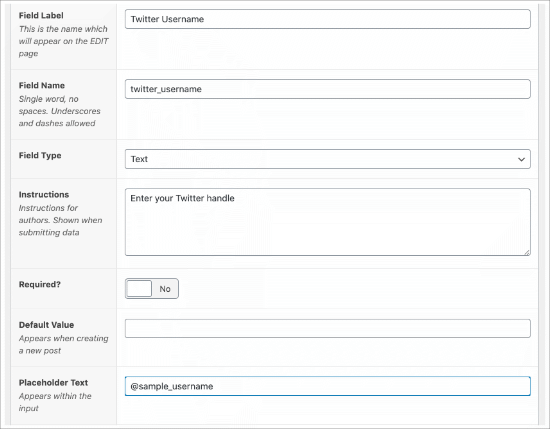The height and width of the screenshot is (429, 550).
Task: Click the description mentioning the EDIT page
Action: pos(63,41)
